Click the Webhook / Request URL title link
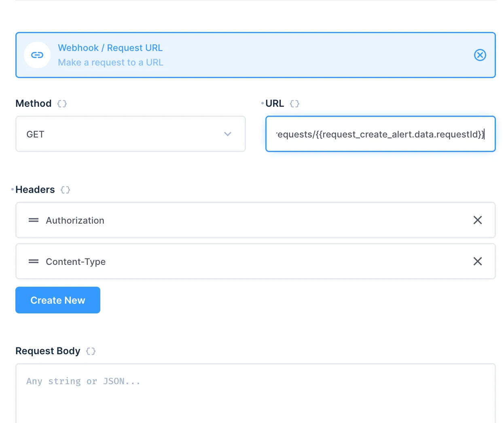Viewport: 504px width, 423px height. (110, 48)
